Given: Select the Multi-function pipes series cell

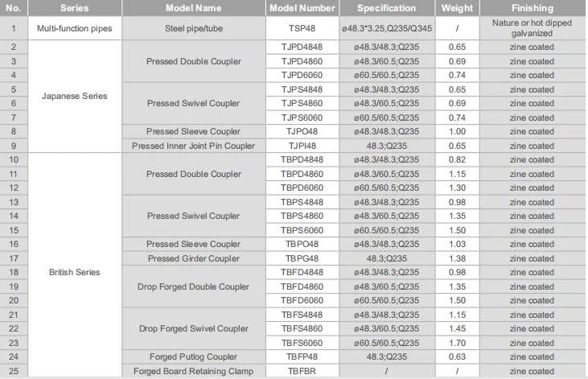Looking at the screenshot, I should [x=75, y=28].
